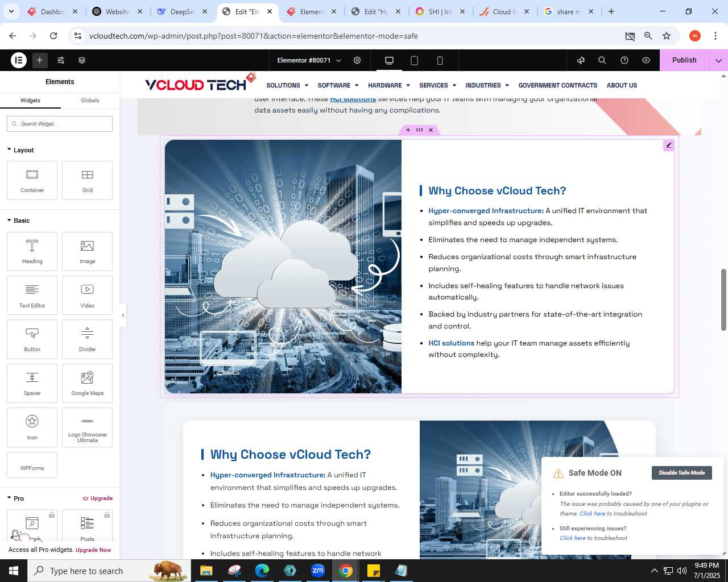Click Disable Safe Mode button
This screenshot has height=582, width=728.
click(681, 473)
